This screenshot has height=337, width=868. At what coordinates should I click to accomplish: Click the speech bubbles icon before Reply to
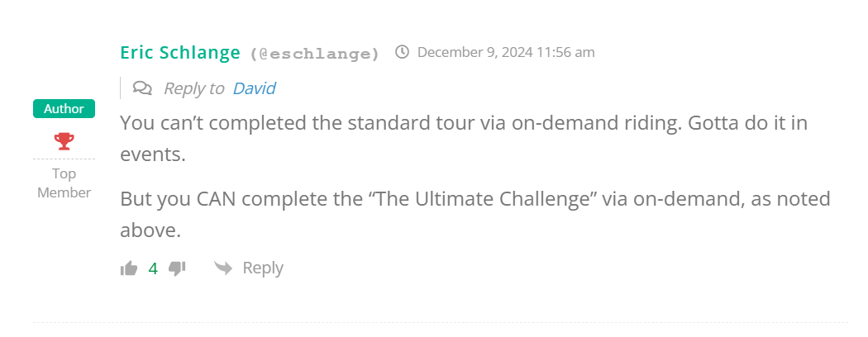point(142,88)
